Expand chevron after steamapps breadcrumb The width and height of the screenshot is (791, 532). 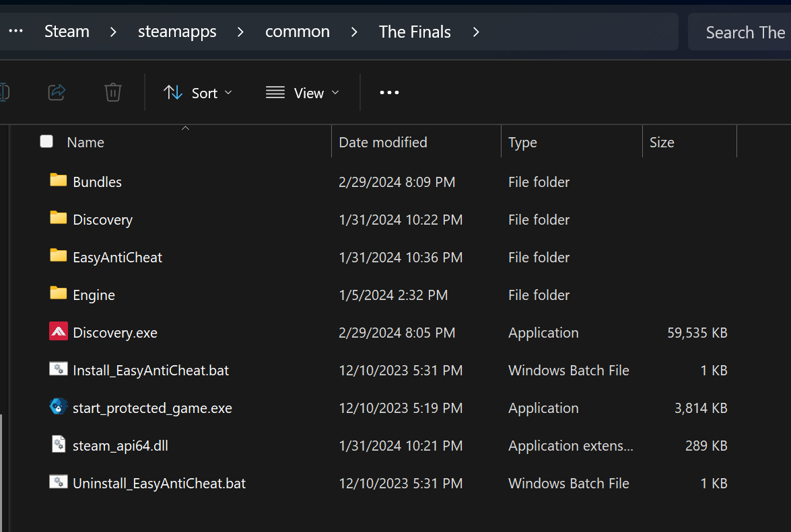(x=240, y=32)
